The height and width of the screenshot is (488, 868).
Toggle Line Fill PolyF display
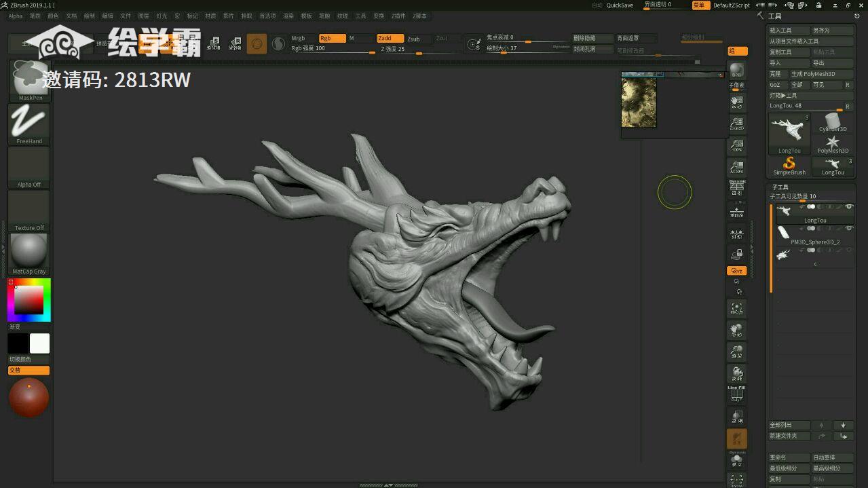737,394
